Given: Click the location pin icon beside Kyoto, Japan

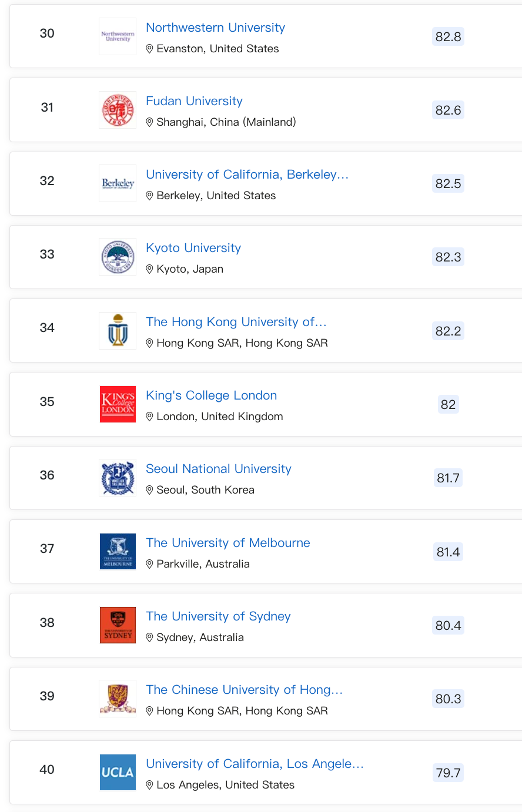Looking at the screenshot, I should (x=149, y=269).
